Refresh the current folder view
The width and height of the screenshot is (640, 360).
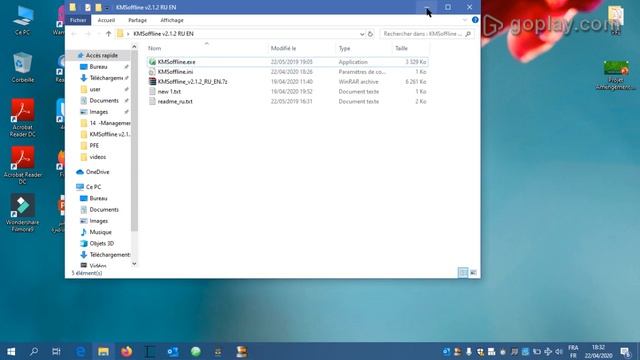point(371,34)
